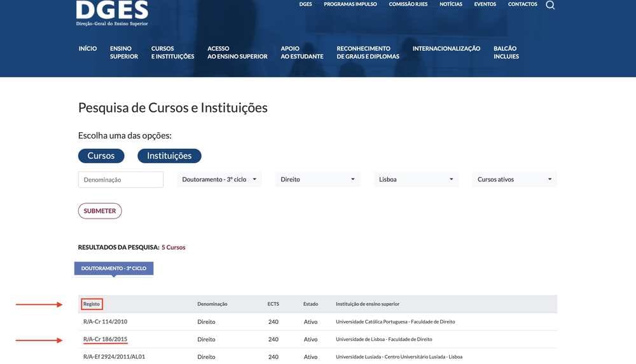Click the Registo column header

click(92, 304)
